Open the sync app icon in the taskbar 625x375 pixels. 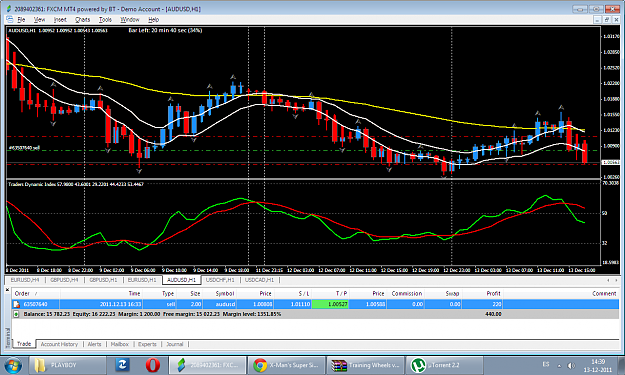click(122, 365)
